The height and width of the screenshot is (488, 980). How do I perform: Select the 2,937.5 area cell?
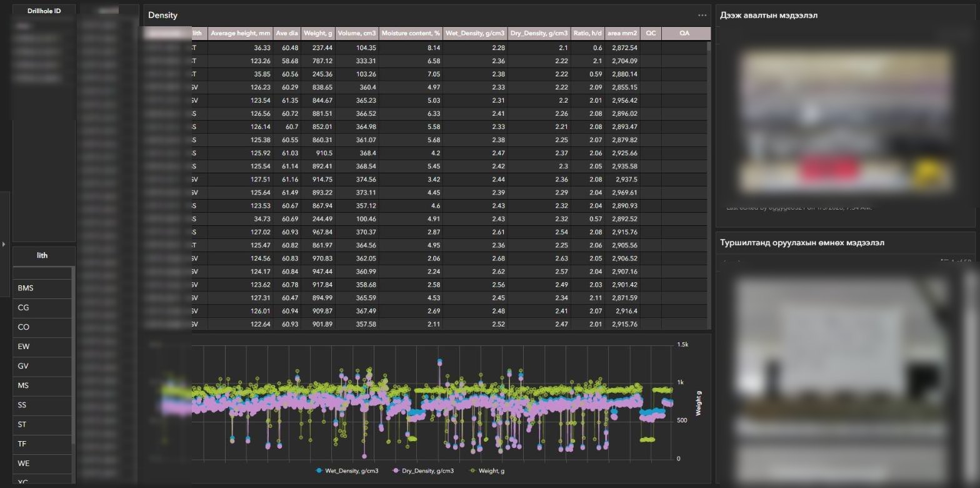tap(622, 180)
